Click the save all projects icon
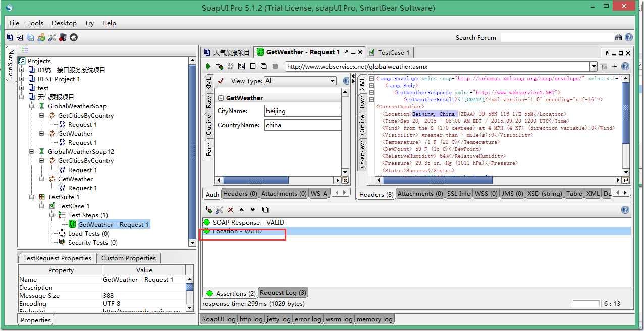Screen dimensions: 644x331 point(30,37)
